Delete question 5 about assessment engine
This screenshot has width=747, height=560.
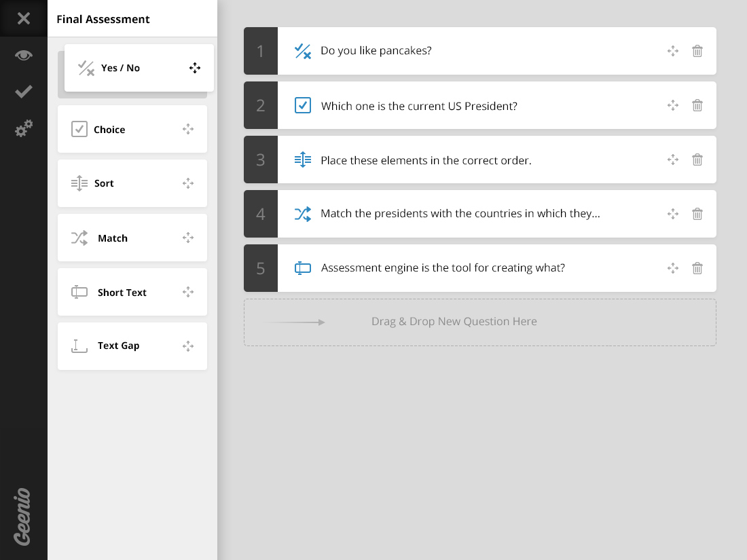pyautogui.click(x=697, y=268)
